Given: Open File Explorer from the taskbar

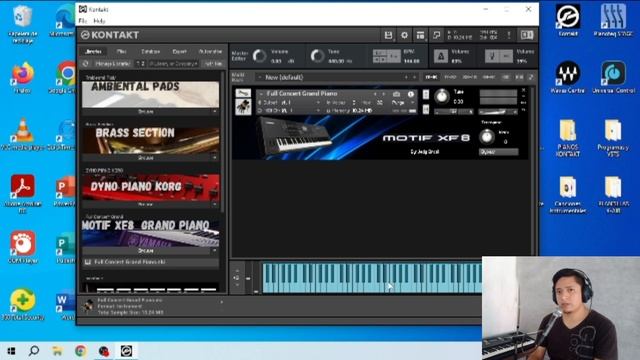Looking at the screenshot, I should (x=57, y=351).
